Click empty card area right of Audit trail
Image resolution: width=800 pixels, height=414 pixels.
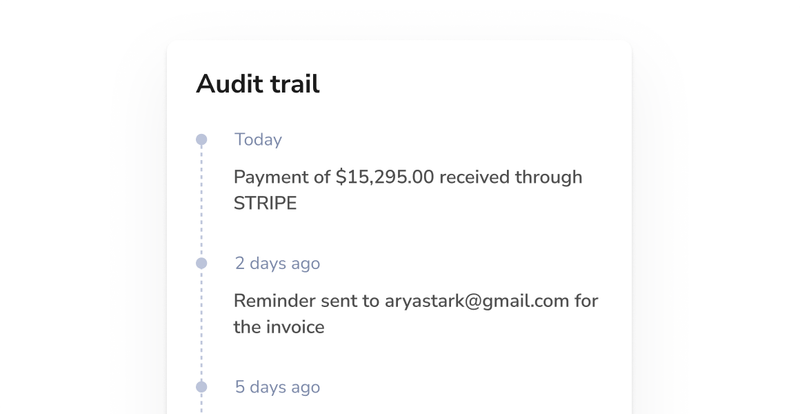pos(480,84)
